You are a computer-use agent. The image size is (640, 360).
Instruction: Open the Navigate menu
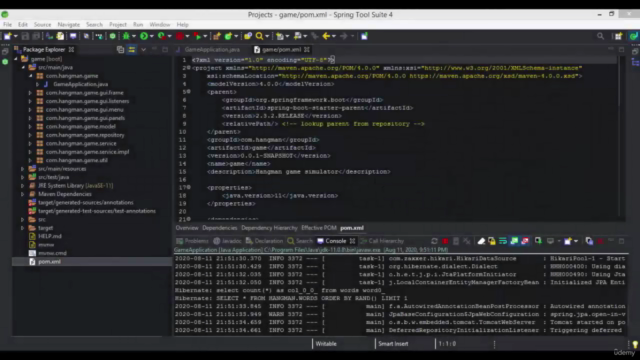69,24
